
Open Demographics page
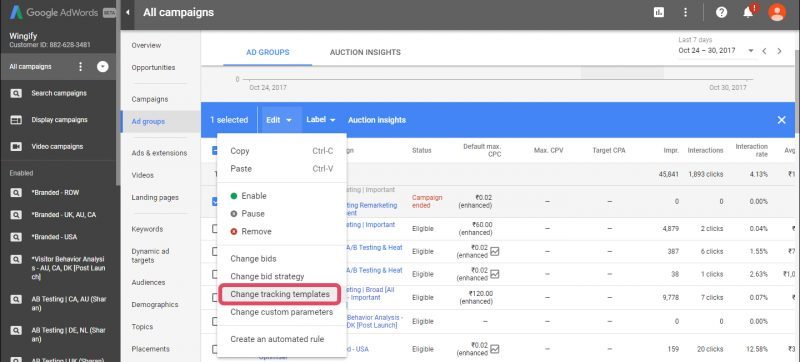pyautogui.click(x=155, y=304)
